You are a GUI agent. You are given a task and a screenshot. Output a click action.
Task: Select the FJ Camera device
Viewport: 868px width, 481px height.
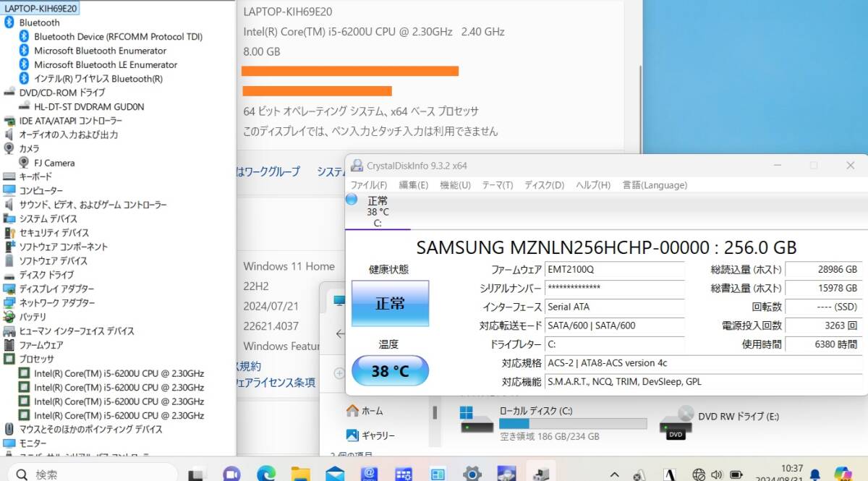54,163
